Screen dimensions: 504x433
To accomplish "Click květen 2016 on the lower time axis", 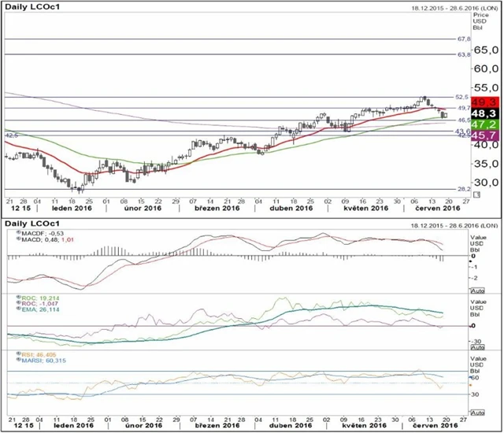I will tap(365, 425).
